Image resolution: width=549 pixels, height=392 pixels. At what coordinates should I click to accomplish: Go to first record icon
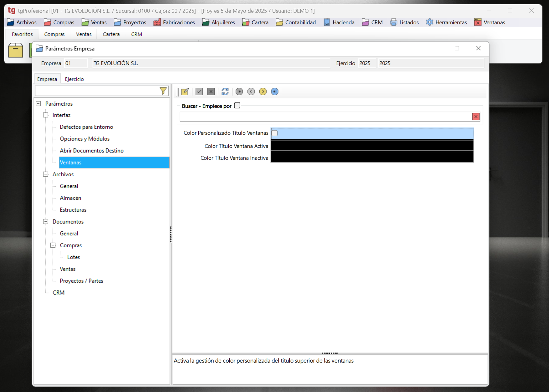[x=239, y=92]
